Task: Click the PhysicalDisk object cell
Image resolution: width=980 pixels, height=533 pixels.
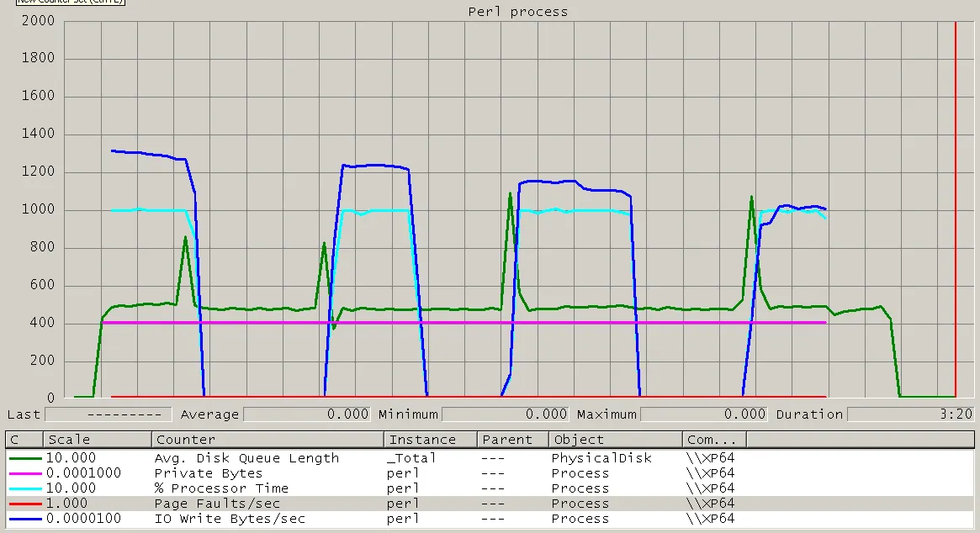Action: click(x=601, y=458)
